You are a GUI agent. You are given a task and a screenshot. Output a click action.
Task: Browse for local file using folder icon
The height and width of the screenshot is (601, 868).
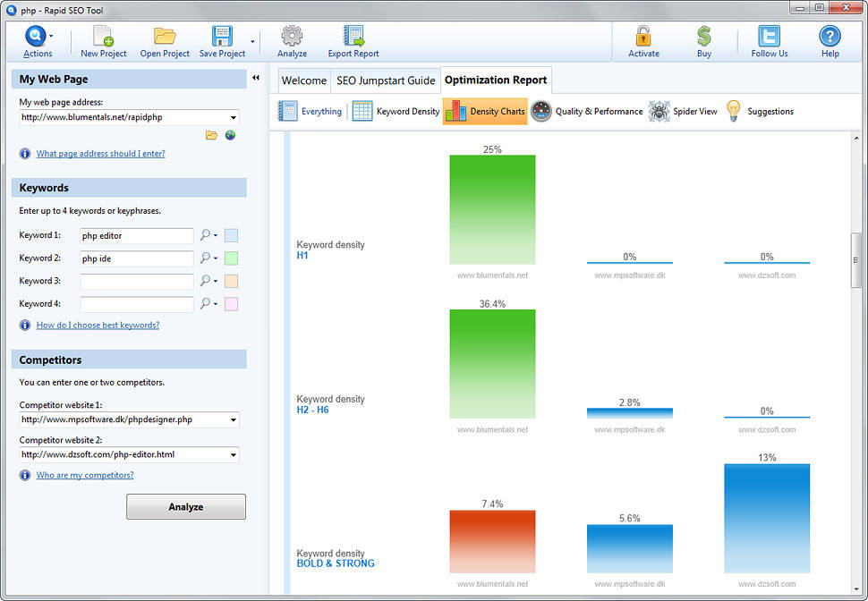tap(211, 135)
